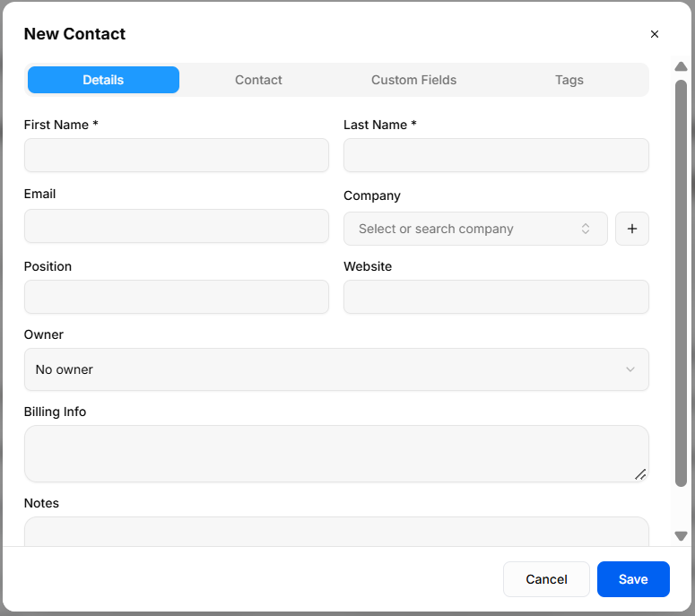The image size is (695, 616).
Task: Focus the First Name input field
Action: (x=177, y=155)
